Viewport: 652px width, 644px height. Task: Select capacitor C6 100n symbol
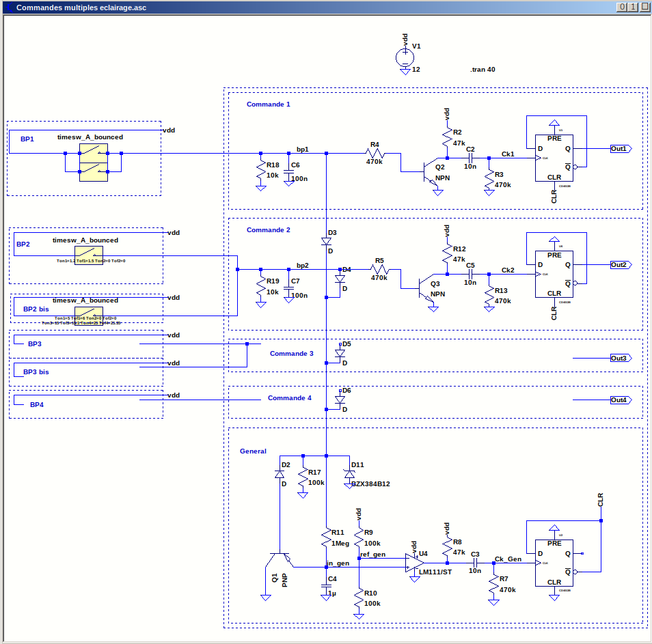[x=289, y=171]
